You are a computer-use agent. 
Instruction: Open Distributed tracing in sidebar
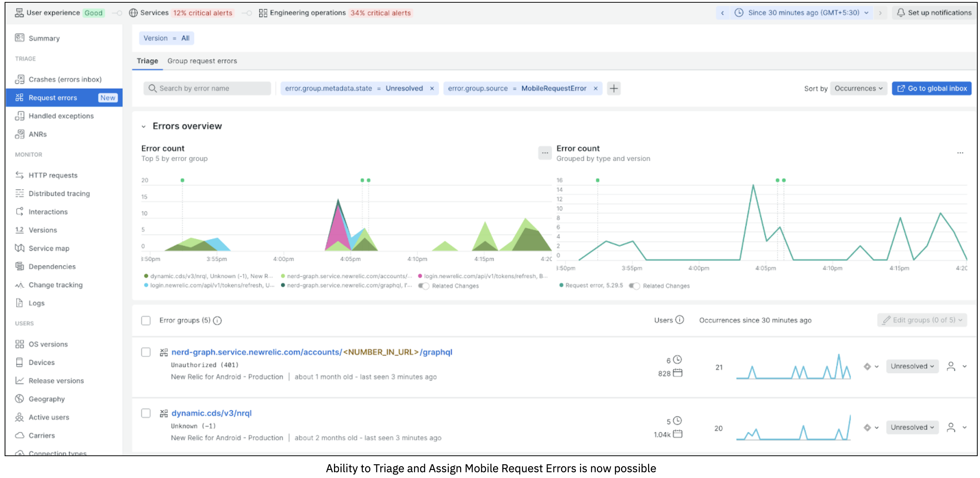(x=59, y=193)
